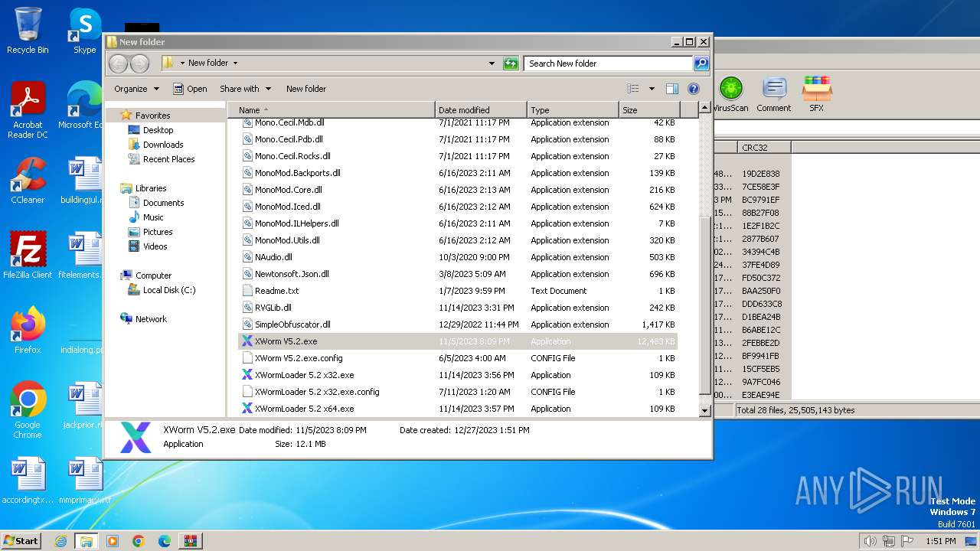Click the arrow after New folder breadcrumb
Screen dimensions: 980x551
[235, 64]
